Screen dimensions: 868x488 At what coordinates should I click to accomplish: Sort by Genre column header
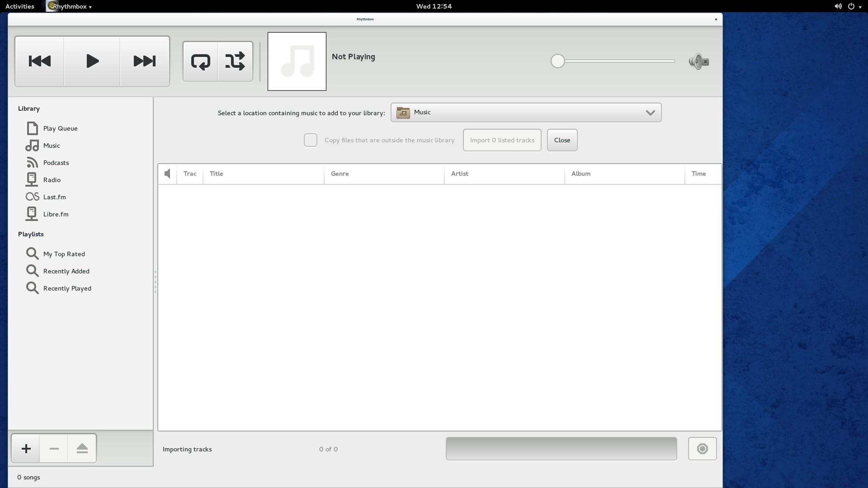384,174
